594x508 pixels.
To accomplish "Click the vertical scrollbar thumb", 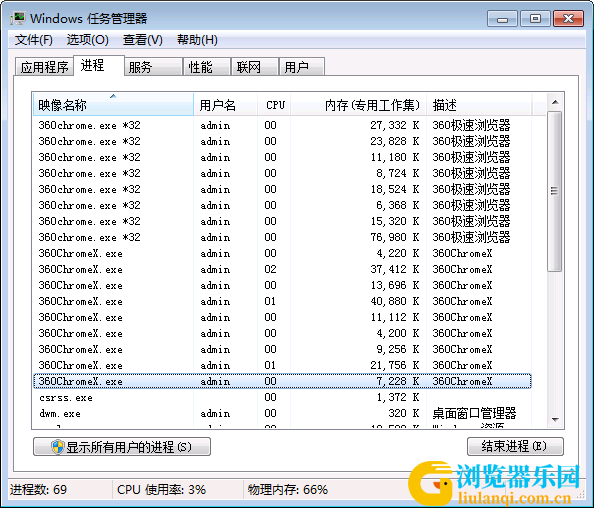I will (555, 191).
